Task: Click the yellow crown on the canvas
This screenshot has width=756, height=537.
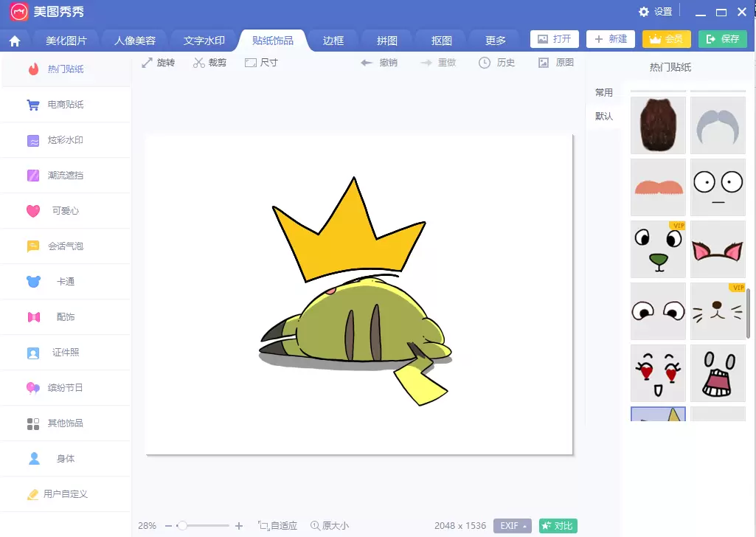Action: [349, 232]
